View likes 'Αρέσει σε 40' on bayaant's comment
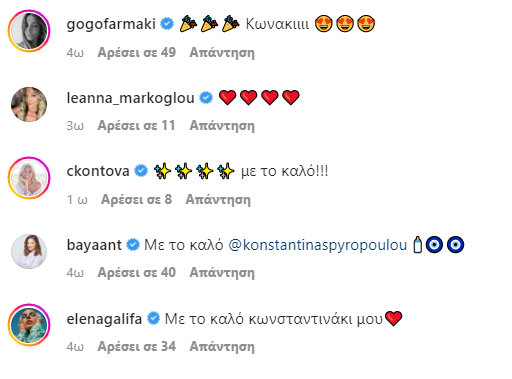 click(x=137, y=273)
